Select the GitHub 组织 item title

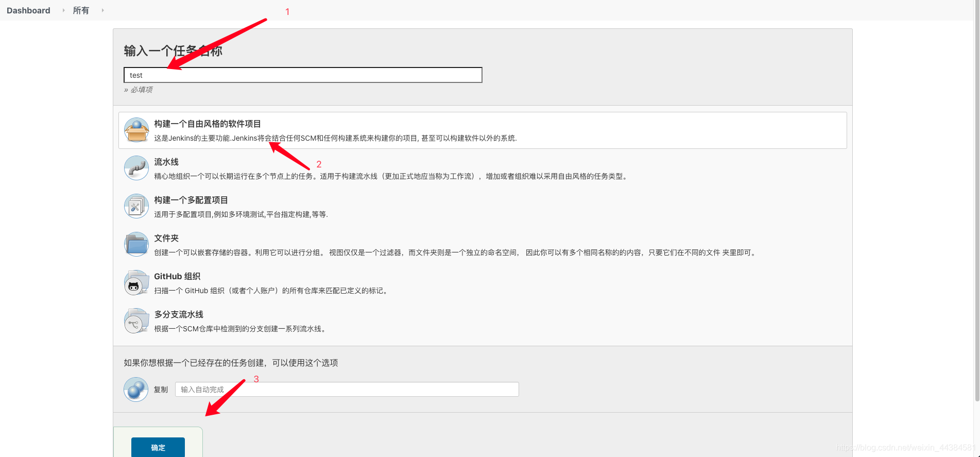coord(177,276)
